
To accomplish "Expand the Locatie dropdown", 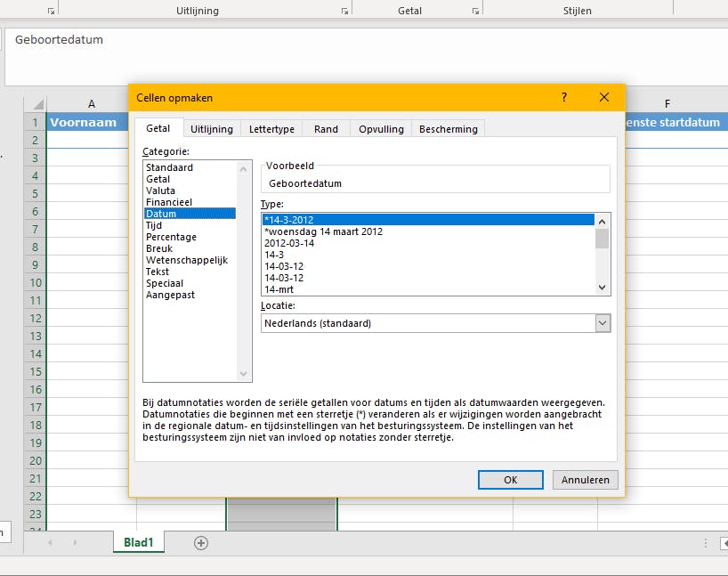I will [x=603, y=323].
